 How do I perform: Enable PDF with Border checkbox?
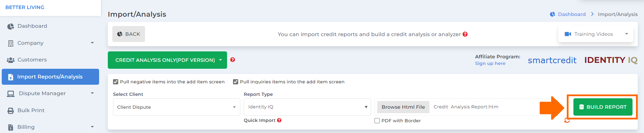tap(377, 121)
